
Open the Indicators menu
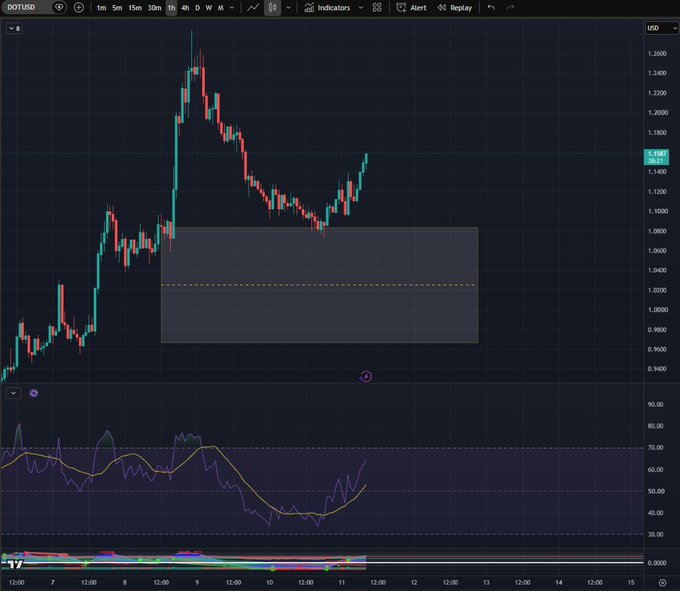click(327, 7)
